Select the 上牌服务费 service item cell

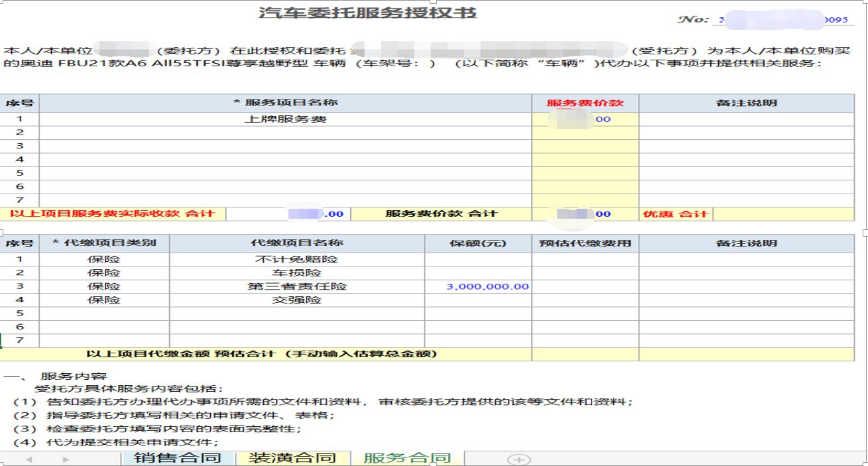pos(285,119)
